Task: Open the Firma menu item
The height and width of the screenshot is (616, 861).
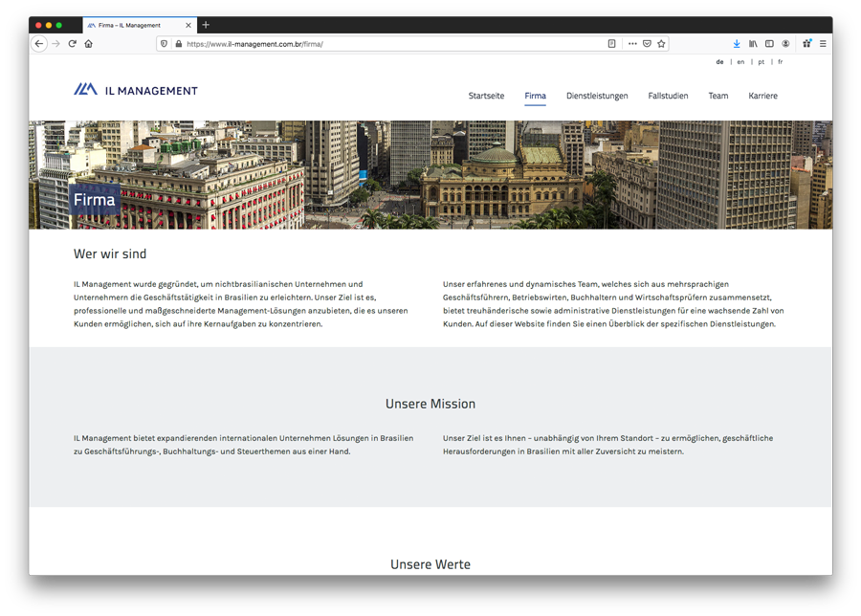Action: (x=535, y=96)
